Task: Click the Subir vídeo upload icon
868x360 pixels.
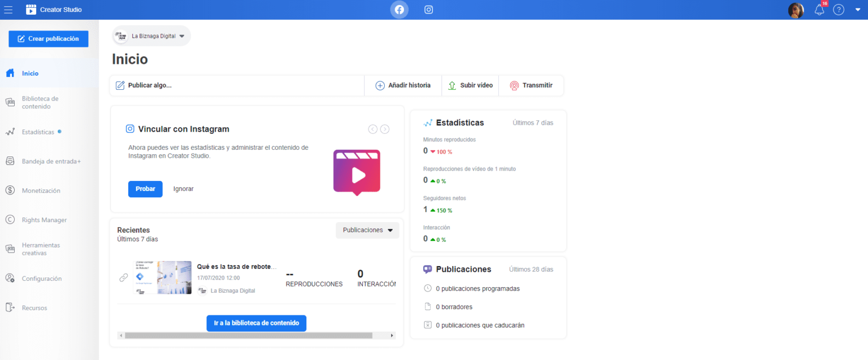Action: 452,85
